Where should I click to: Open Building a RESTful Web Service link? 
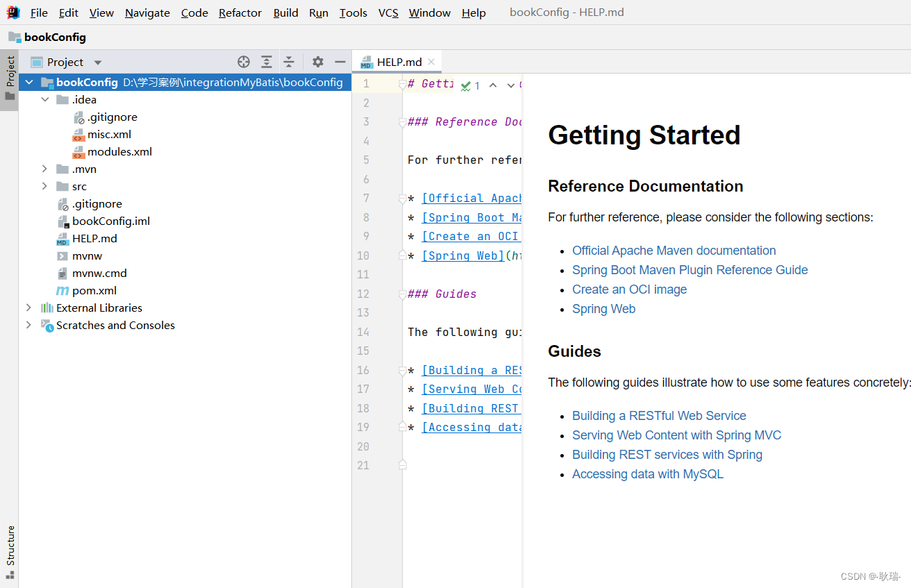[659, 416]
